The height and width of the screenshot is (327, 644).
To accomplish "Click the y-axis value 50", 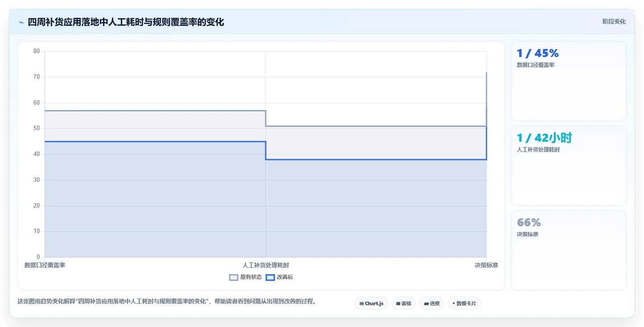I will click(37, 128).
